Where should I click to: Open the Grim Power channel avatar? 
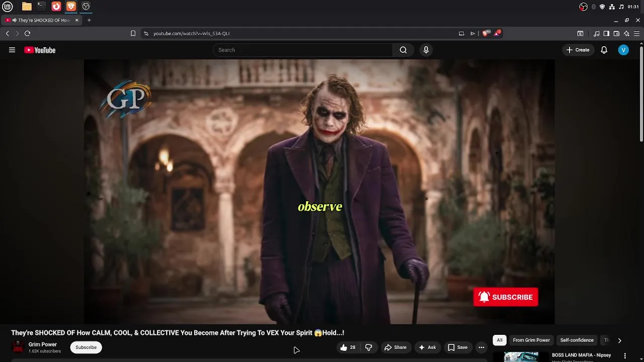click(x=18, y=347)
